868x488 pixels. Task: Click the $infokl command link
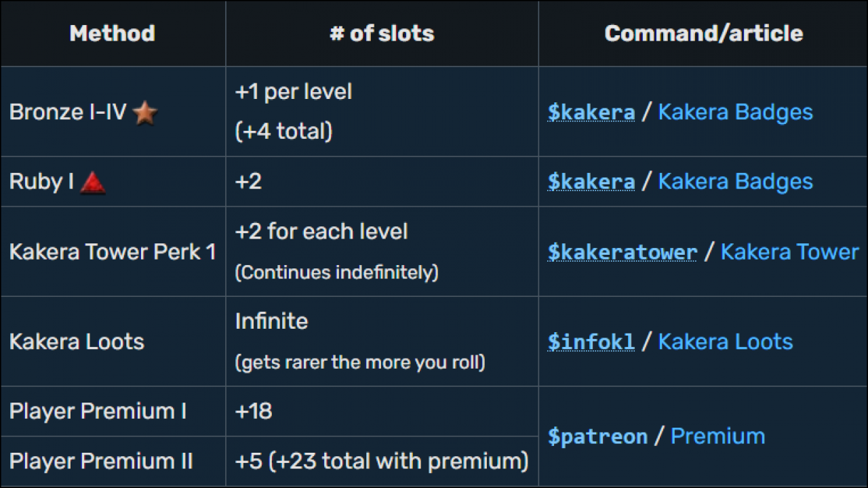[591, 342]
